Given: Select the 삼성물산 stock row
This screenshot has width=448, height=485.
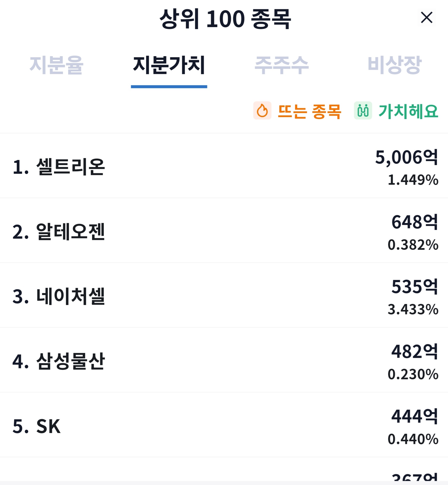Looking at the screenshot, I should [224, 360].
